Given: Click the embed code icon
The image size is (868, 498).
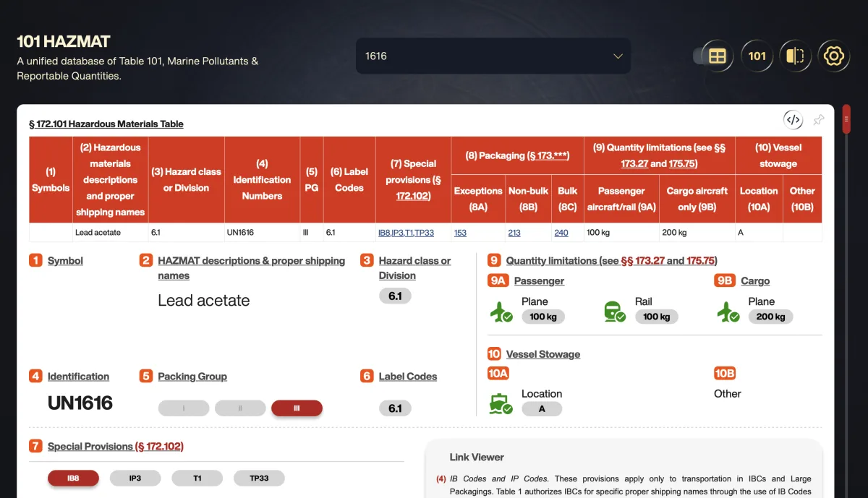Looking at the screenshot, I should [x=793, y=120].
